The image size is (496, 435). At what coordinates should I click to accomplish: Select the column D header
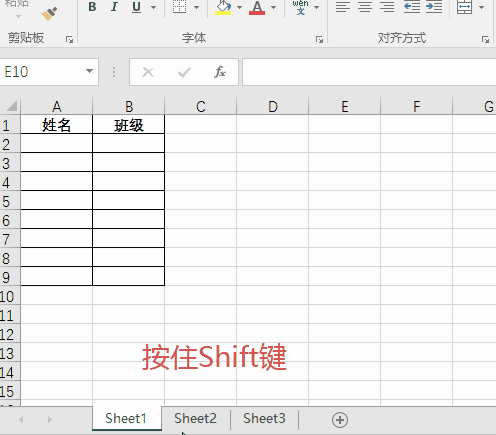point(273,106)
